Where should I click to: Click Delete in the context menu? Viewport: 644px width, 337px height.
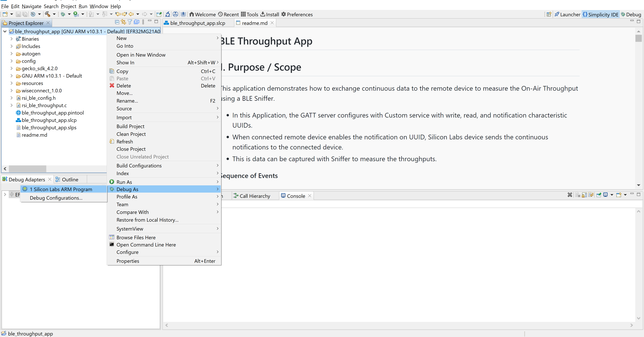coord(164,86)
